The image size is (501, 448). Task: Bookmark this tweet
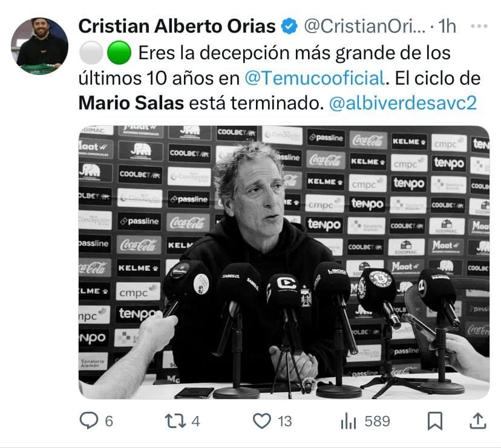435,421
